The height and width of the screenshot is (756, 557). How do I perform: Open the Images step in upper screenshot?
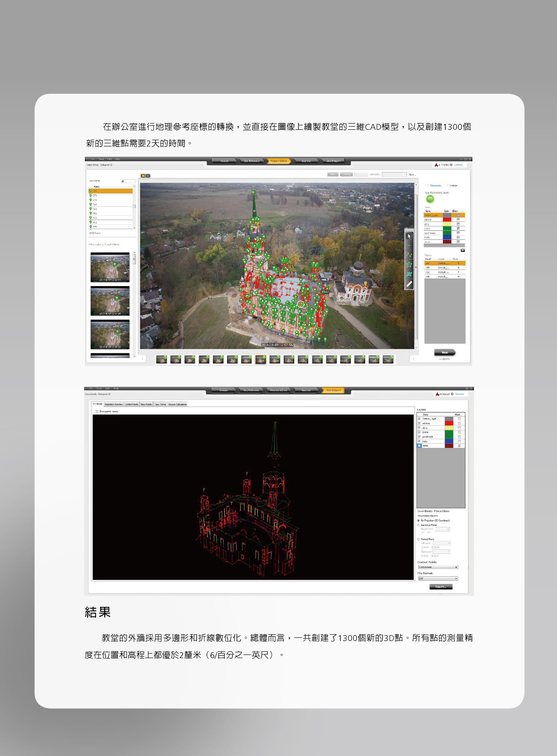click(x=225, y=161)
